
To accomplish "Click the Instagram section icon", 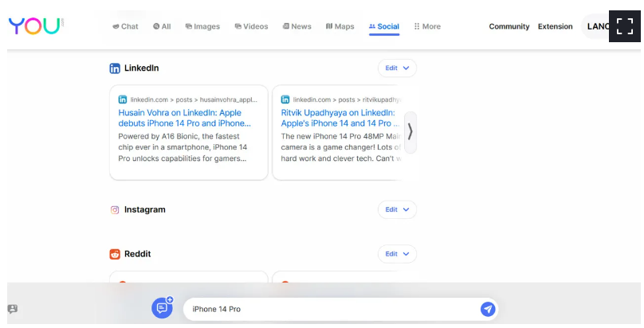I will point(115,210).
